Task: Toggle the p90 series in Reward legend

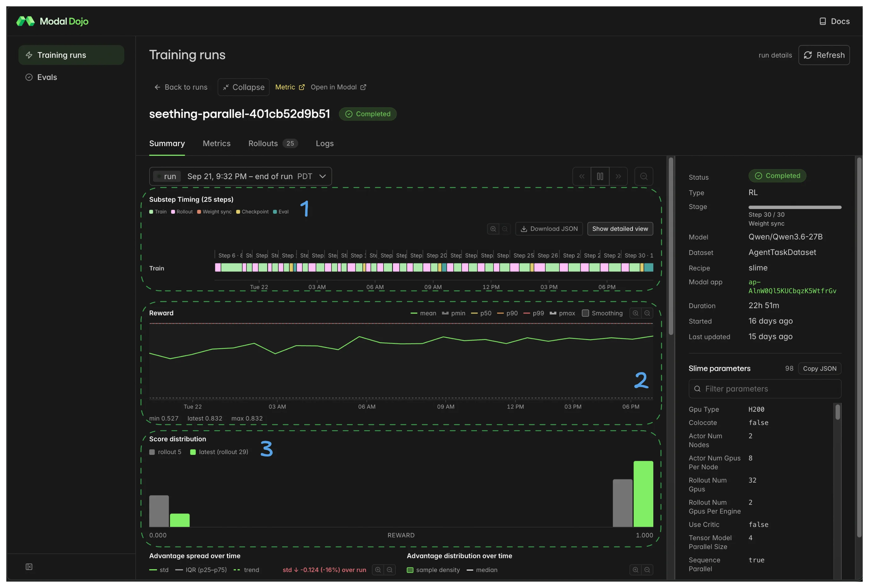Action: 508,313
